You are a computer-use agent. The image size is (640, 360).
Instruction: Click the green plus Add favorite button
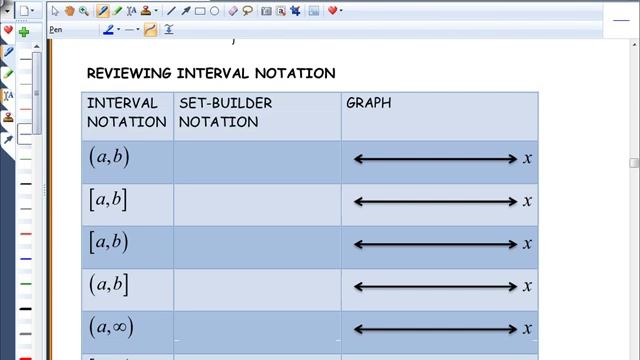point(24,31)
